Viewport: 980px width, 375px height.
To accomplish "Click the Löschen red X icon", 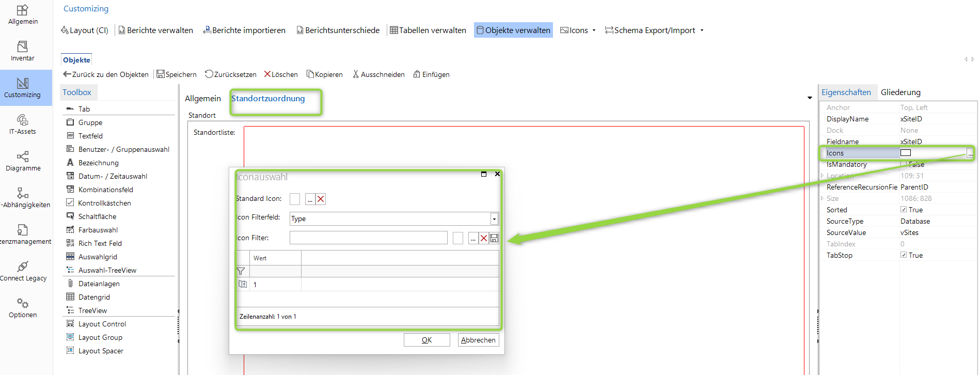I will [x=267, y=74].
